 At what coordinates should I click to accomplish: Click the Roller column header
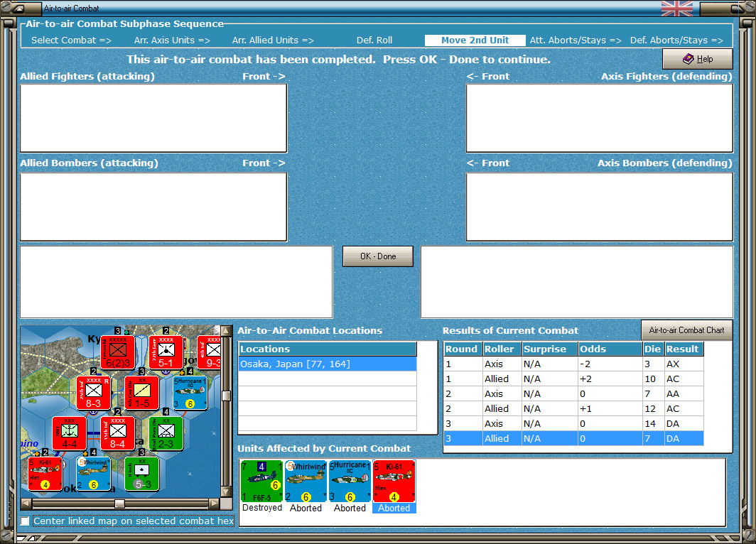[502, 349]
